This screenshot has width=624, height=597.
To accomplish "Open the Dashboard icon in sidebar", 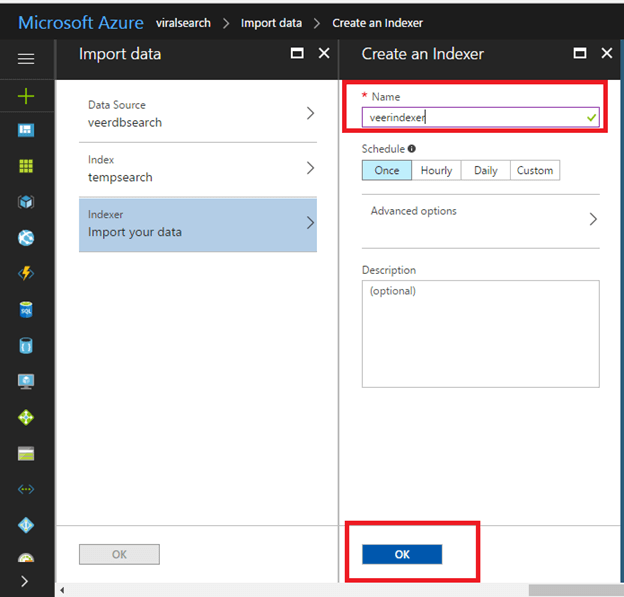I will [x=26, y=130].
